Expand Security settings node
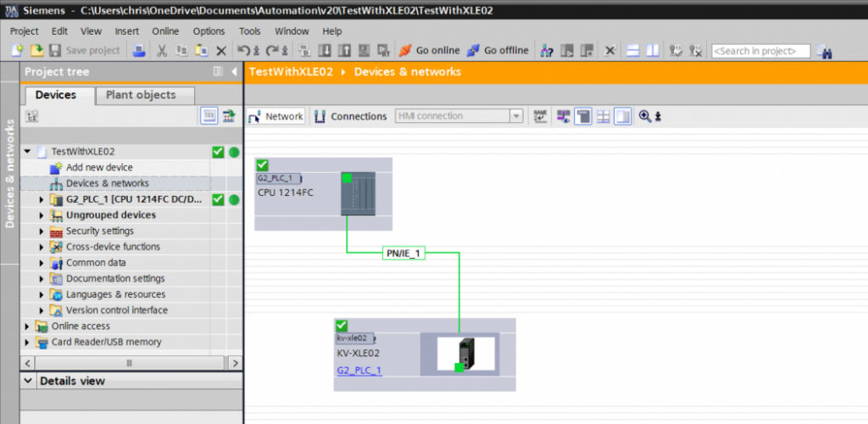This screenshot has width=868, height=424. (41, 232)
